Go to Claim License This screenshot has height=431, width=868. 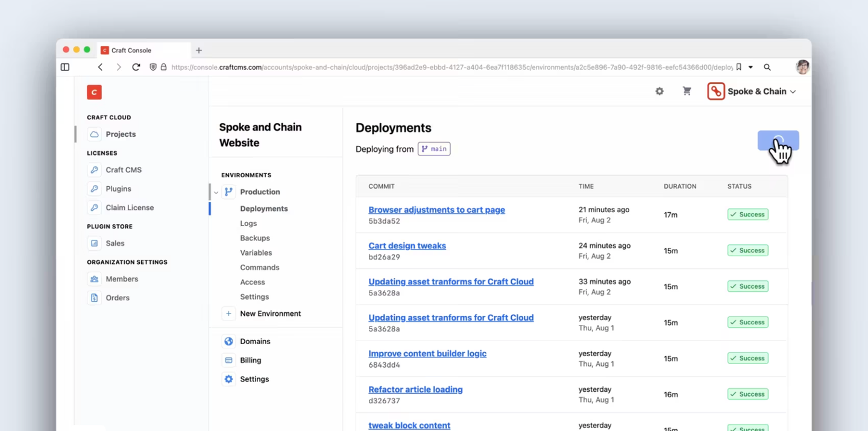(x=130, y=207)
